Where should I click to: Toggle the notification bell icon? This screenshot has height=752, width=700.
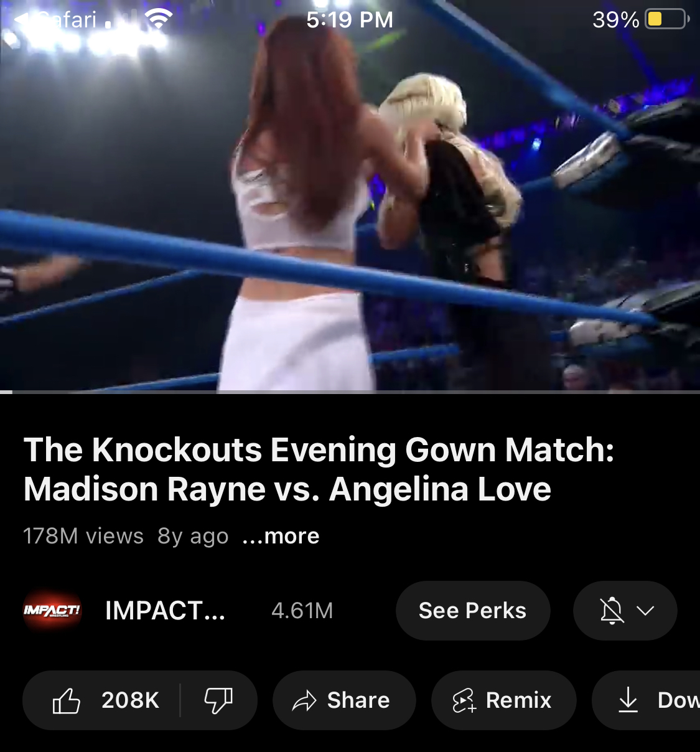click(612, 611)
